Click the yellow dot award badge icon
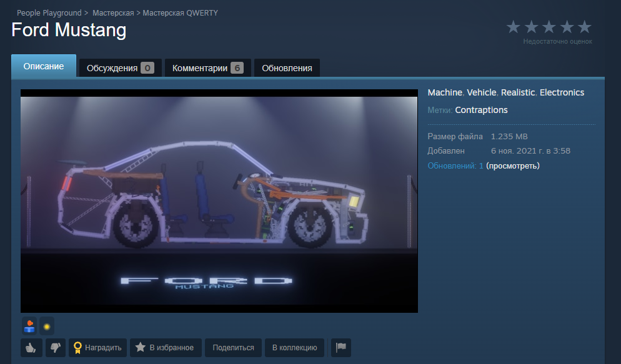Screen dimensions: 621x364 pyautogui.click(x=47, y=327)
